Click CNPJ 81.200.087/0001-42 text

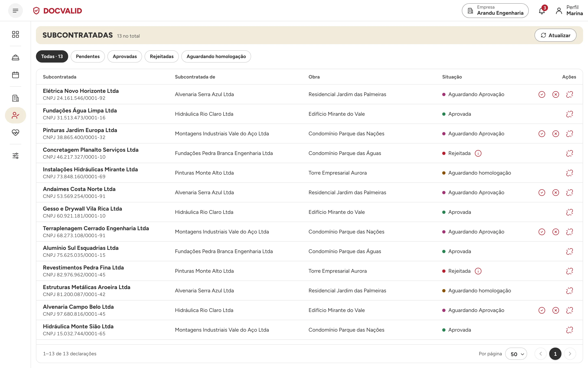(x=74, y=294)
